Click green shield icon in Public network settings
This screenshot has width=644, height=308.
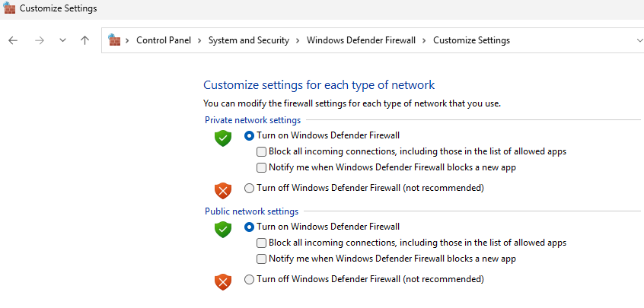point(223,230)
